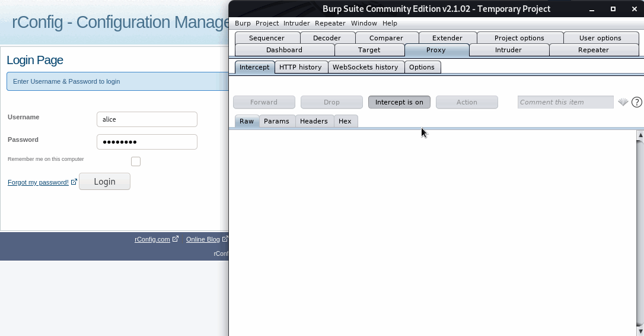Minimize the Burp Suite window
Viewport: 644px width, 336px height.
tap(592, 9)
